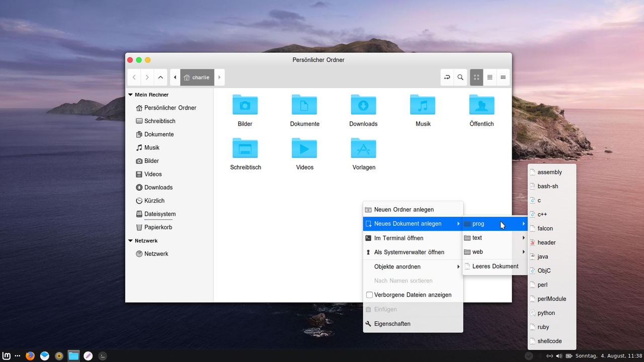
Task: Switch to compact view
Action: (x=503, y=77)
